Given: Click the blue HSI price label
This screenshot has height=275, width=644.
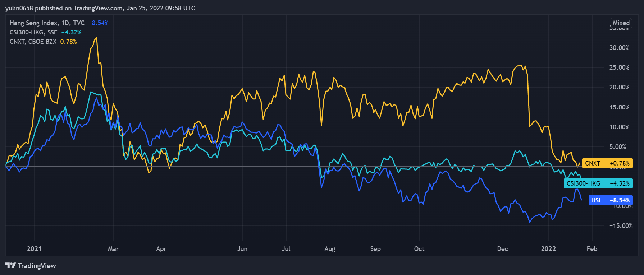Looking at the screenshot, I should [x=596, y=200].
